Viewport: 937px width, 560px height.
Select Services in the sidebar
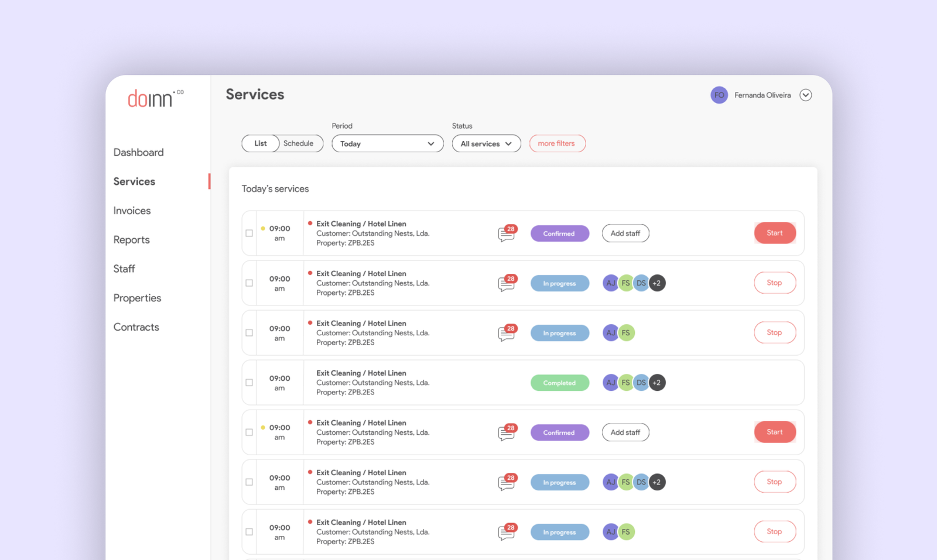pos(134,181)
